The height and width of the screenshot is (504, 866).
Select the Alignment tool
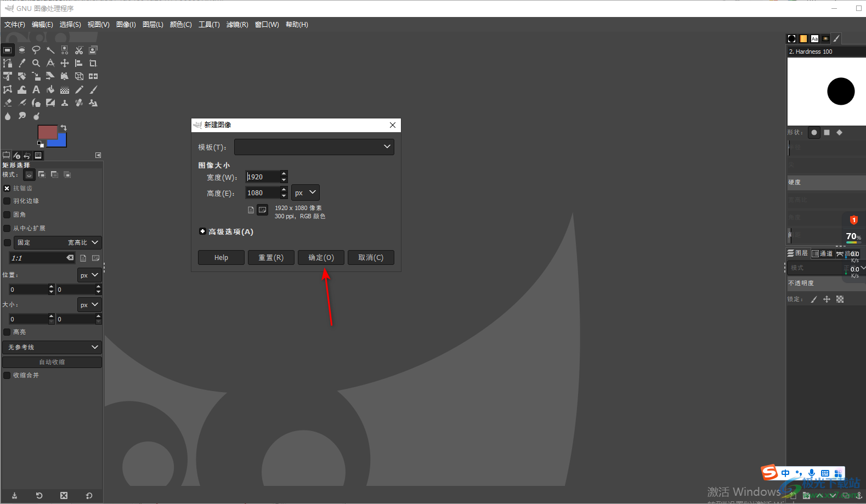click(79, 63)
